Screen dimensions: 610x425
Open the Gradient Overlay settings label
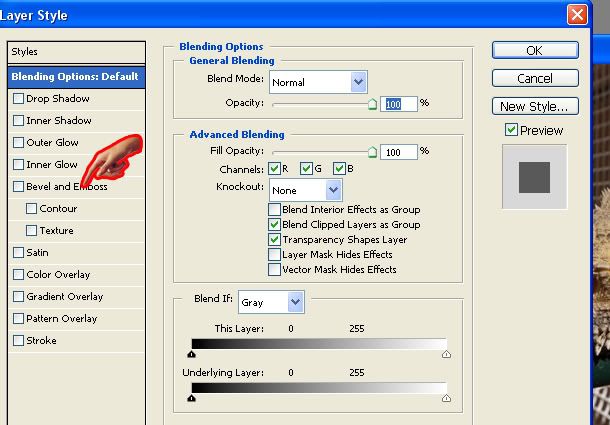click(x=65, y=296)
